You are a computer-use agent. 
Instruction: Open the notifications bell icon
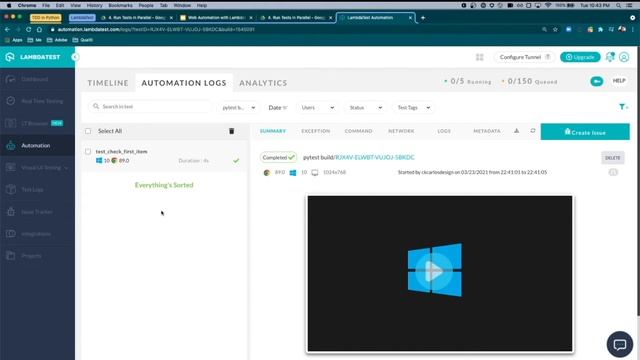[x=610, y=57]
